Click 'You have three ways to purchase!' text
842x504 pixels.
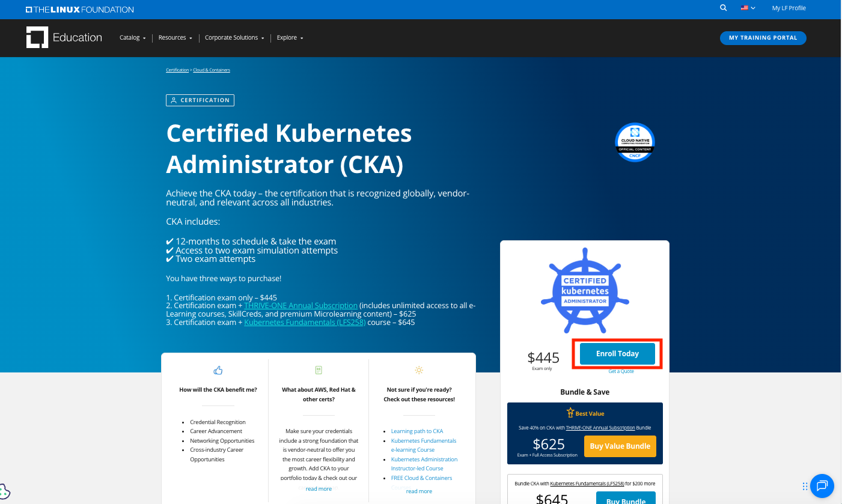click(224, 279)
